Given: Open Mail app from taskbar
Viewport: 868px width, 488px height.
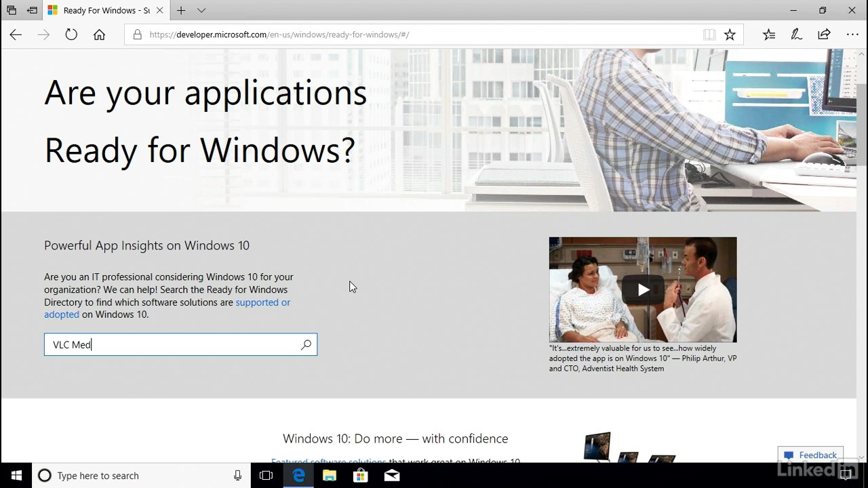Looking at the screenshot, I should pyautogui.click(x=392, y=476).
